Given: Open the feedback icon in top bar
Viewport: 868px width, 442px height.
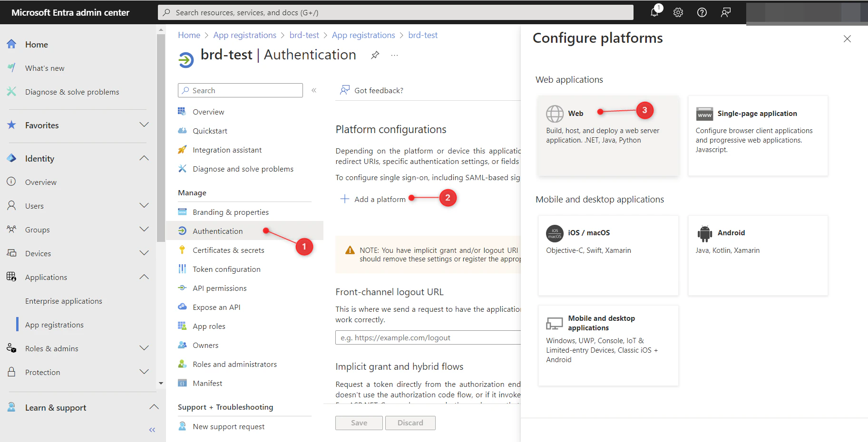Looking at the screenshot, I should coord(726,12).
